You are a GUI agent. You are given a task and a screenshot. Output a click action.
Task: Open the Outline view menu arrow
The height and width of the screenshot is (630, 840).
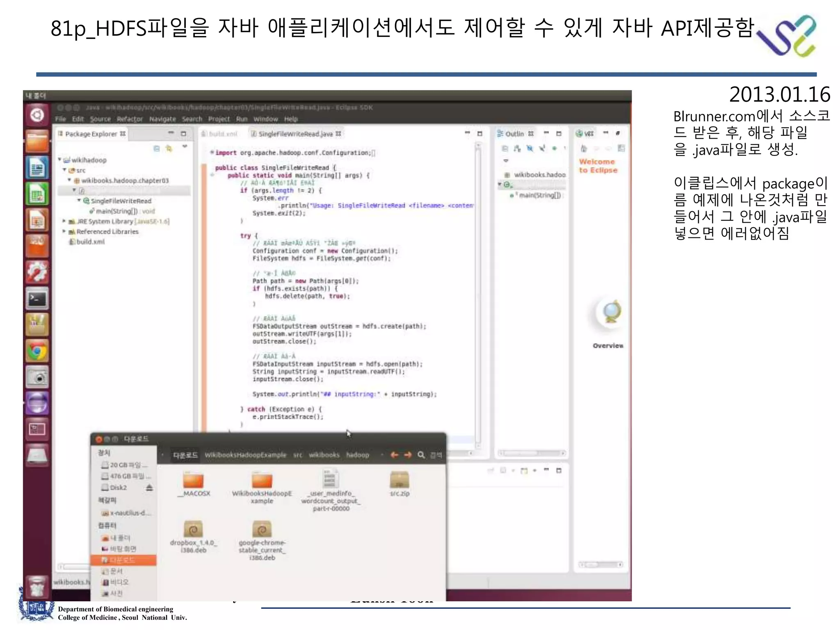pos(506,161)
